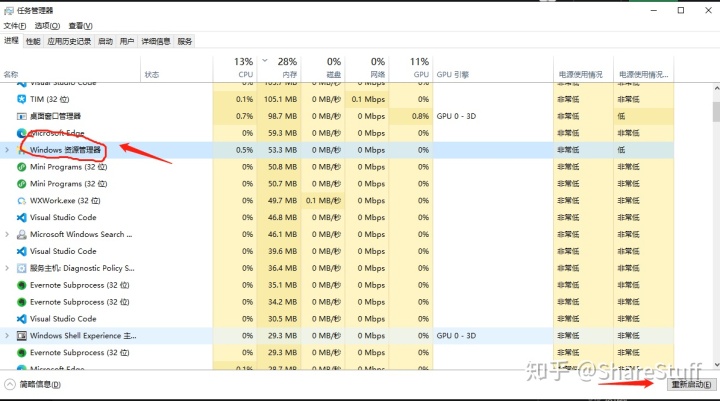Select the TIM (32 位) process name
The image size is (720, 401).
(50, 99)
